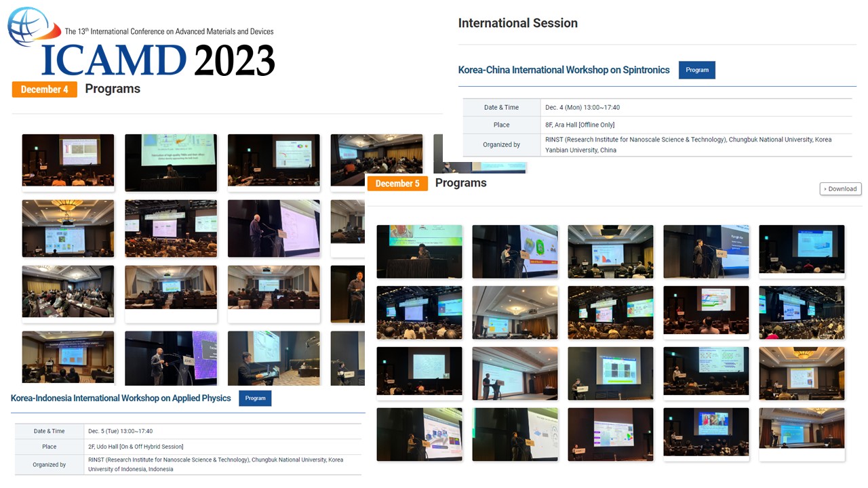868x488 pixels.
Task: Open the 'Fabrication of high-quality TMDs' slide photo
Action: click(171, 163)
